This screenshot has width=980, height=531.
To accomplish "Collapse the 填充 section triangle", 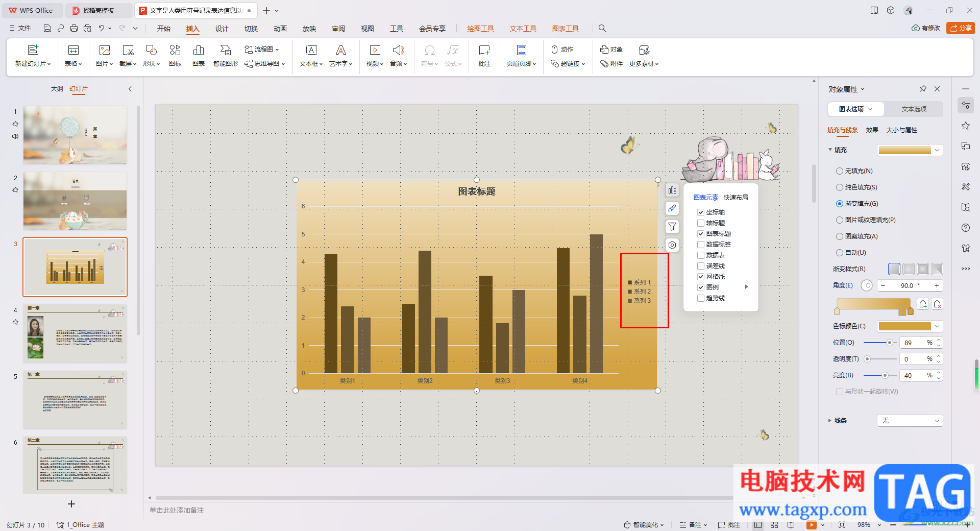I will 830,150.
